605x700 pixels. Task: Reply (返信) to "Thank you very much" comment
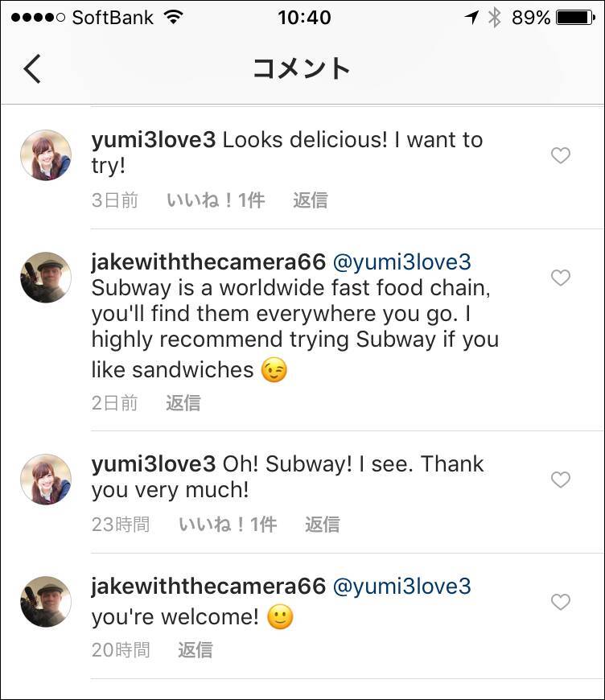click(x=322, y=525)
